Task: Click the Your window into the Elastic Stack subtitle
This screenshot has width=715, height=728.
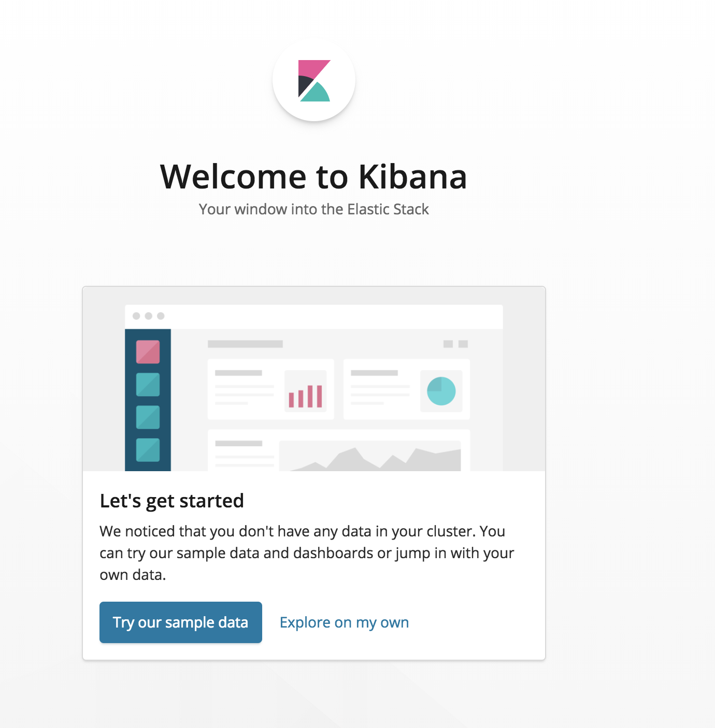Action: point(313,209)
